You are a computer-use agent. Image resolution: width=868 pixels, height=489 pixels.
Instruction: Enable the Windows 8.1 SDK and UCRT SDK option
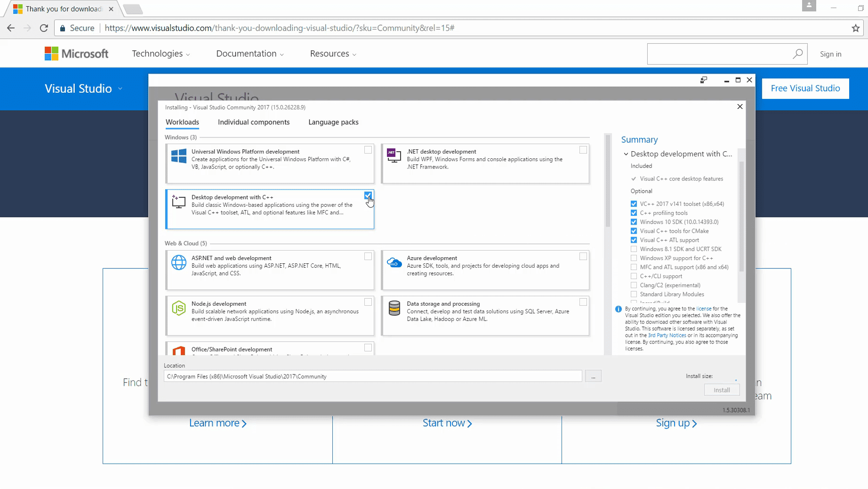(x=634, y=249)
